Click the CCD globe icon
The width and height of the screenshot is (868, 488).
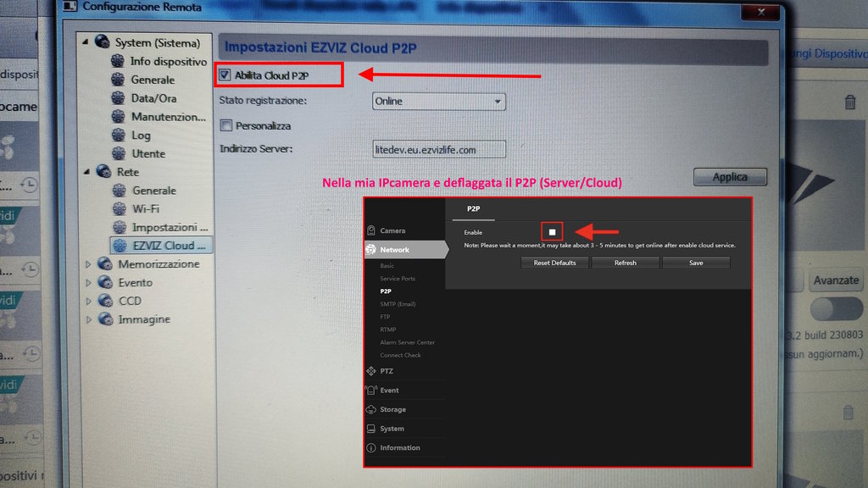point(105,301)
